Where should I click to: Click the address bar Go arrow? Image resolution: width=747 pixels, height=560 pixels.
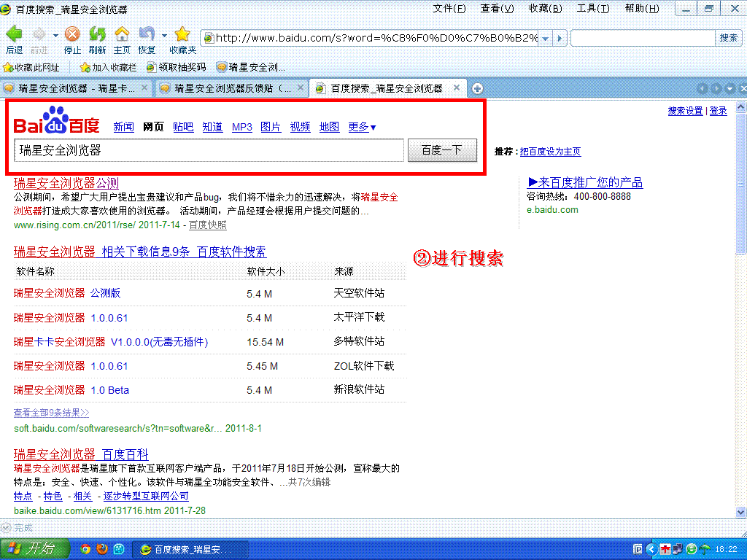coord(560,38)
